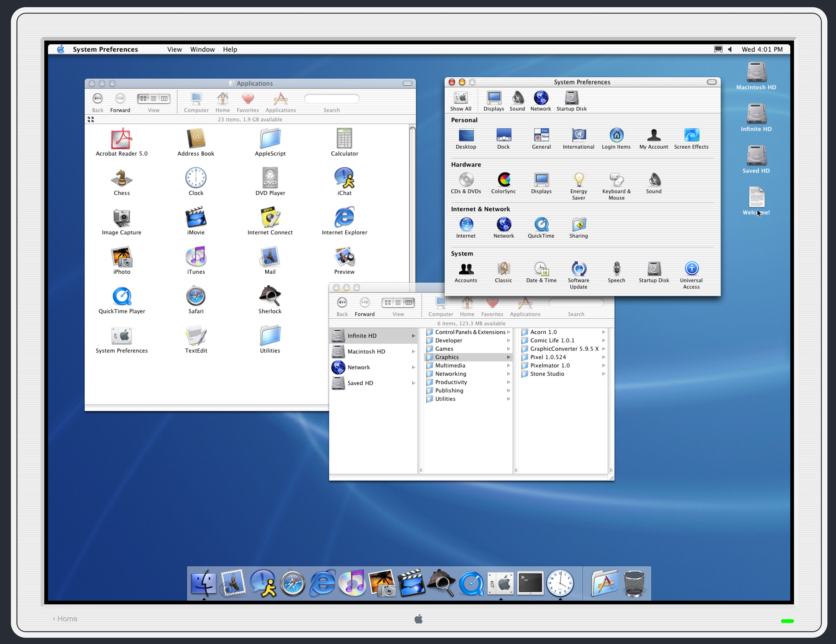Switch Applications window to list view
The width and height of the screenshot is (836, 644).
(x=154, y=99)
